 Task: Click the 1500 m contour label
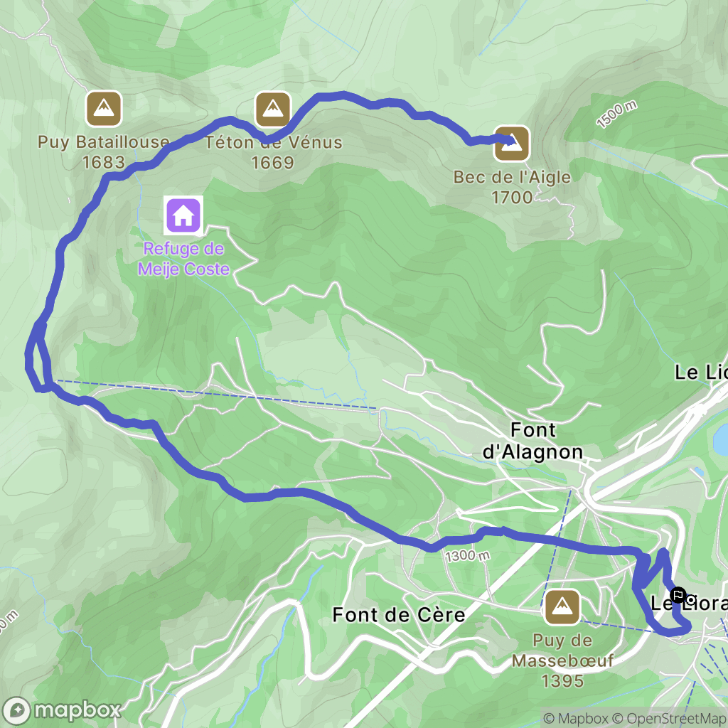(x=617, y=114)
